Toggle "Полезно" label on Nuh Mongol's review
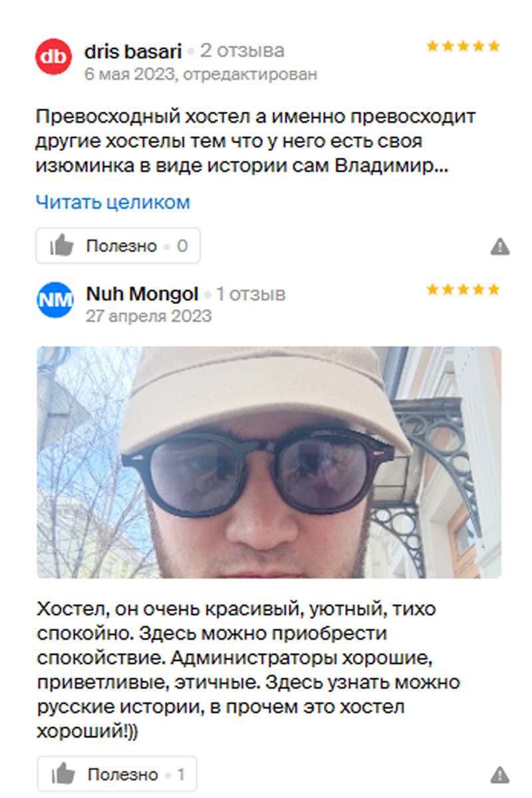532x798 pixels. [122, 775]
